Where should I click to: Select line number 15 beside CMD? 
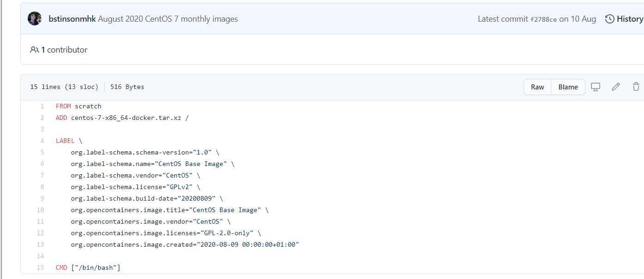[x=41, y=267]
